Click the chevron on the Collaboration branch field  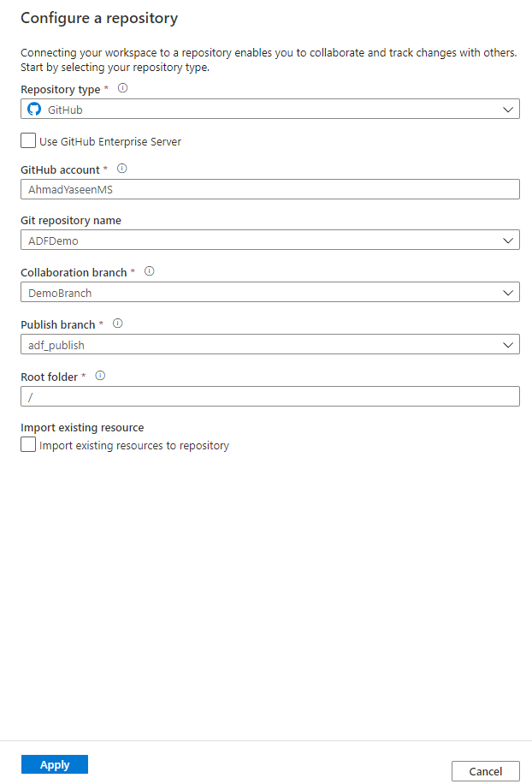[x=509, y=292]
